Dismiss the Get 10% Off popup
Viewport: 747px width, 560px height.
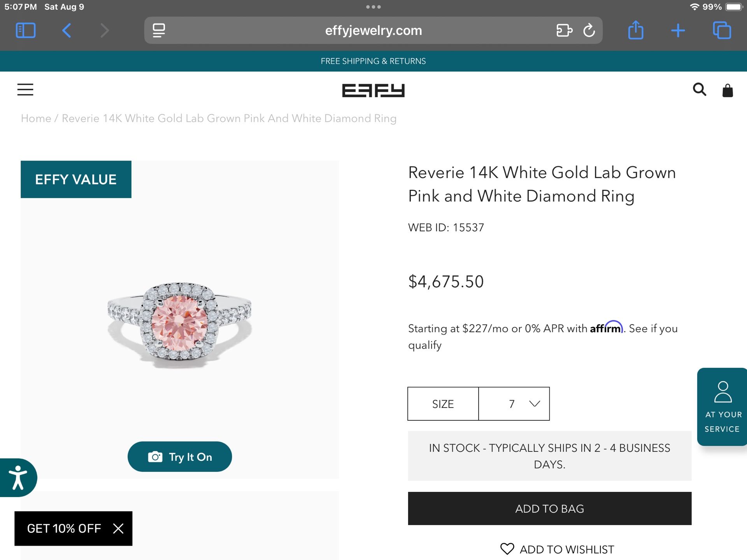pos(118,528)
